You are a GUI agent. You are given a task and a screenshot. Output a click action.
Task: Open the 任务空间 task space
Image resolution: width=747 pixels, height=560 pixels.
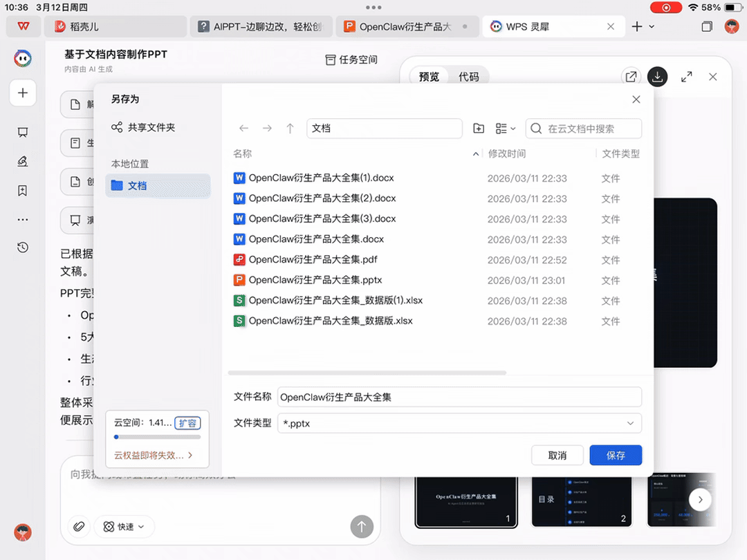pyautogui.click(x=351, y=59)
